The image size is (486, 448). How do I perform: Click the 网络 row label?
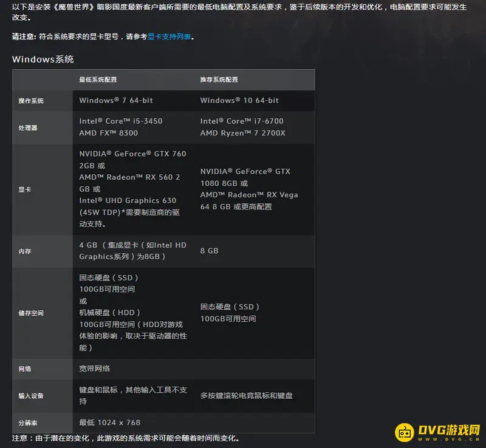(25, 368)
